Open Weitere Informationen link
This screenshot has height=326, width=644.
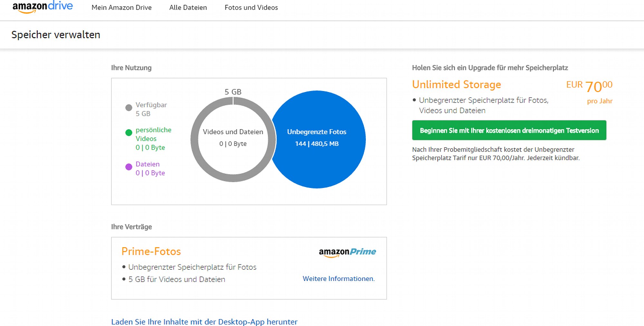339,279
